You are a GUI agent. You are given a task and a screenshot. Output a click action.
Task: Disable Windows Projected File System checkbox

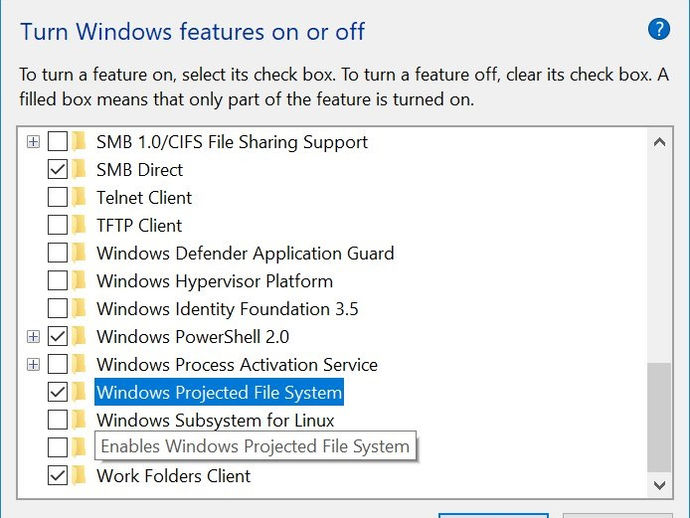[58, 392]
